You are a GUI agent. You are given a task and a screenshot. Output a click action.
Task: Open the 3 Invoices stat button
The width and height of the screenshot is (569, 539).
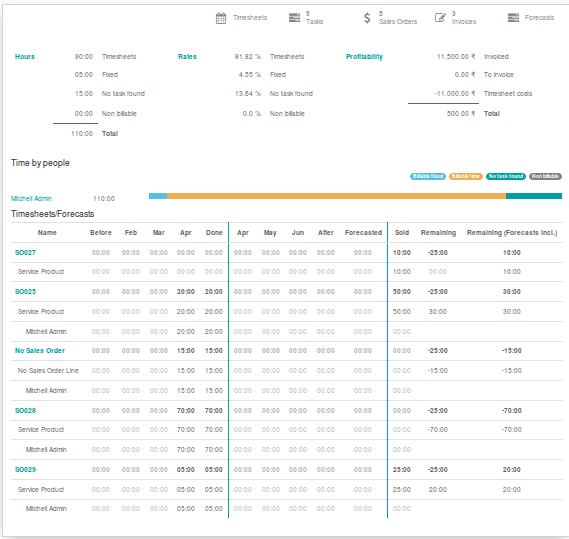[x=455, y=18]
